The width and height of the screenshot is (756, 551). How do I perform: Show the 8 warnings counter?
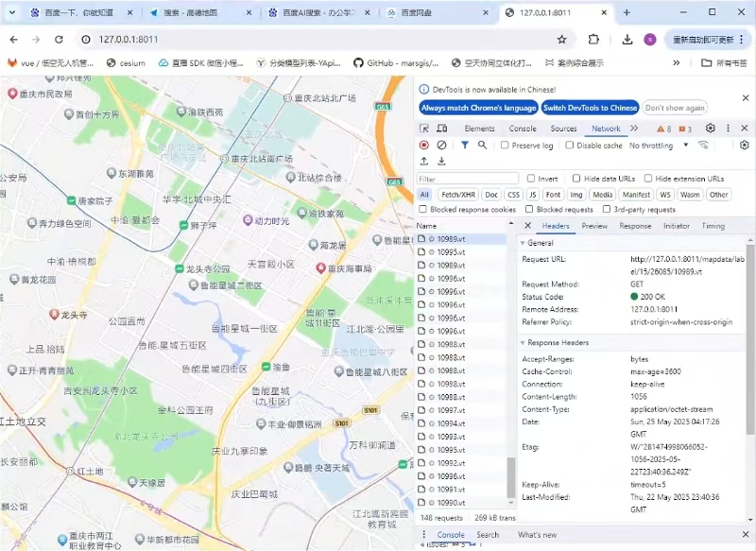pyautogui.click(x=664, y=129)
